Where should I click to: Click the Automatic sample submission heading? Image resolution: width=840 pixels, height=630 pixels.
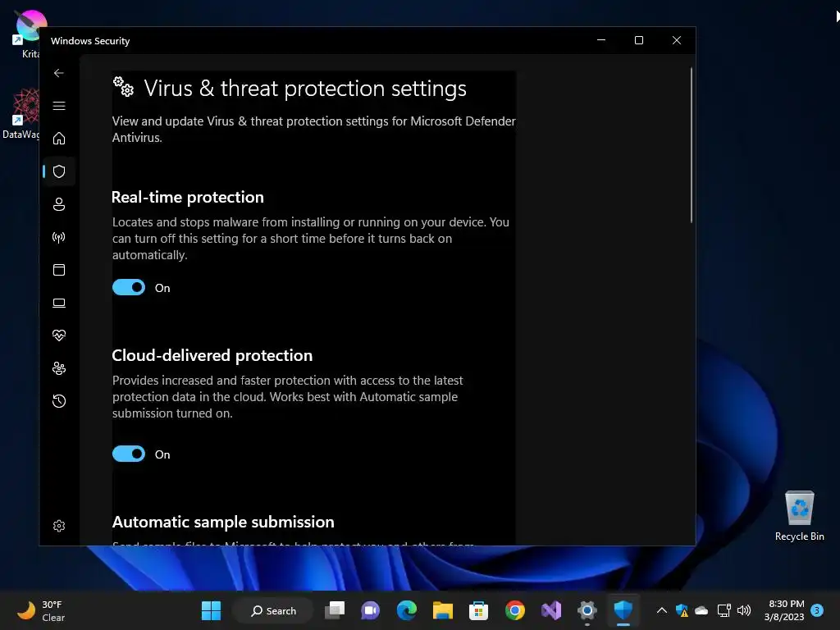(x=223, y=522)
